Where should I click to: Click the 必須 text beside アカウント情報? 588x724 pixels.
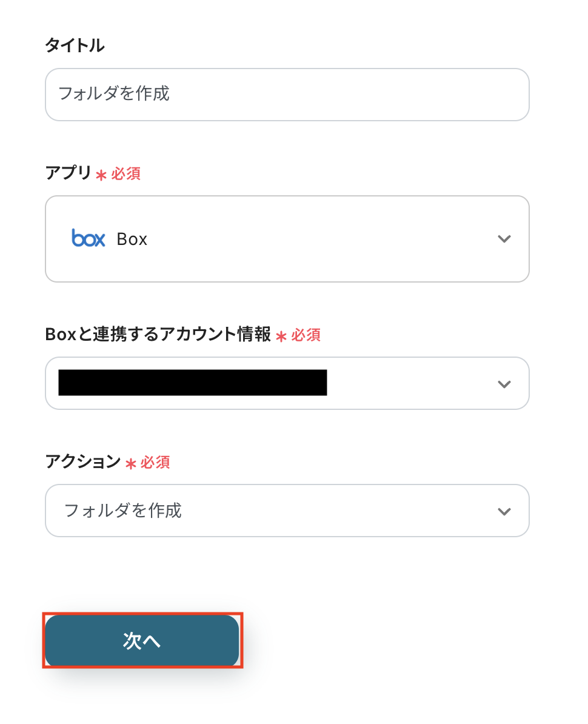tap(306, 335)
